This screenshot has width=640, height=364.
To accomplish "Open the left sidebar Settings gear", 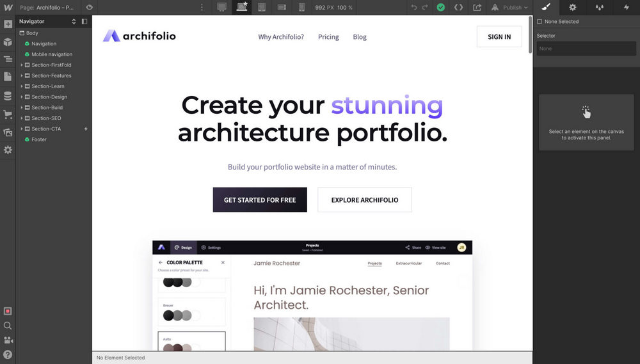I will [8, 150].
